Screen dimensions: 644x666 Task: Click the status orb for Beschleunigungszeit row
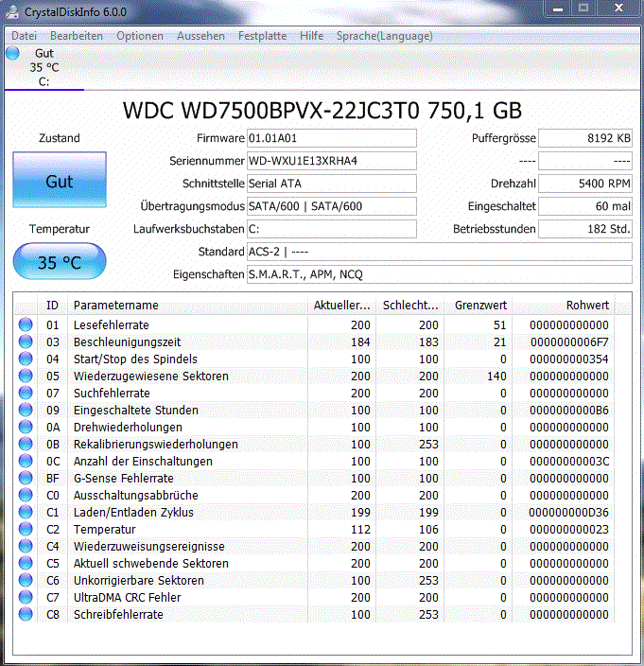pos(26,342)
